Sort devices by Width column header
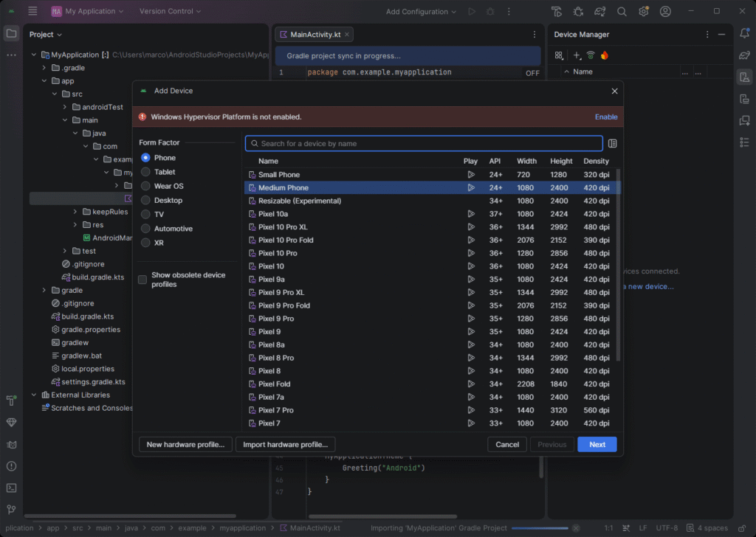This screenshot has width=756, height=537. (526, 161)
